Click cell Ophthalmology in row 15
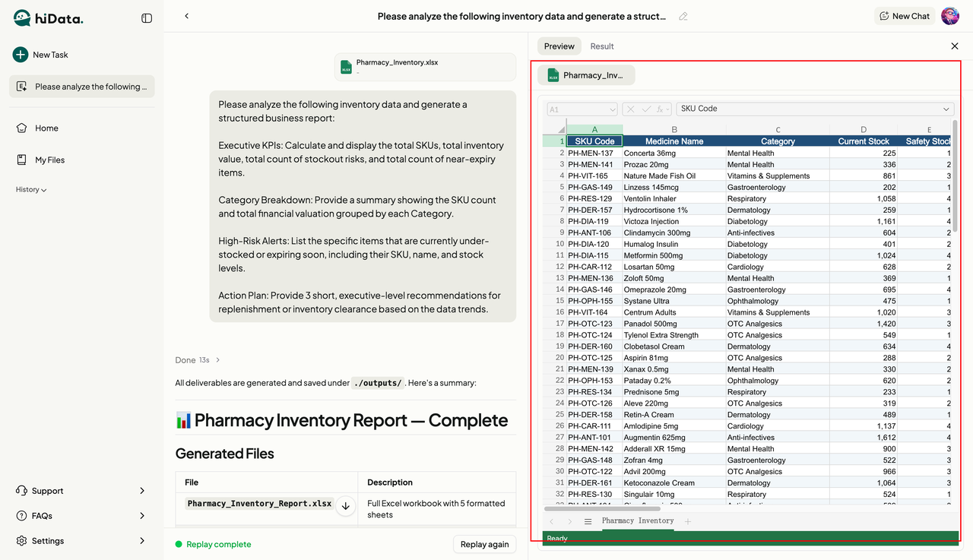 pos(778,301)
